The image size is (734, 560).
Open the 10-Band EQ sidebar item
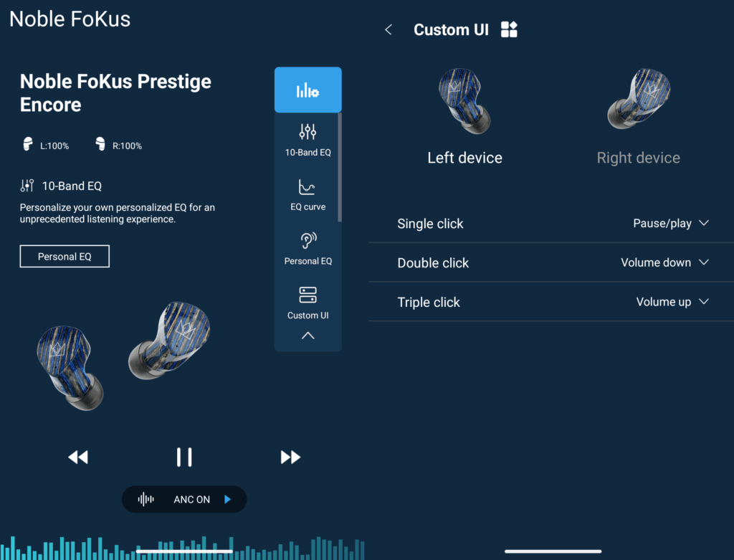tap(308, 140)
